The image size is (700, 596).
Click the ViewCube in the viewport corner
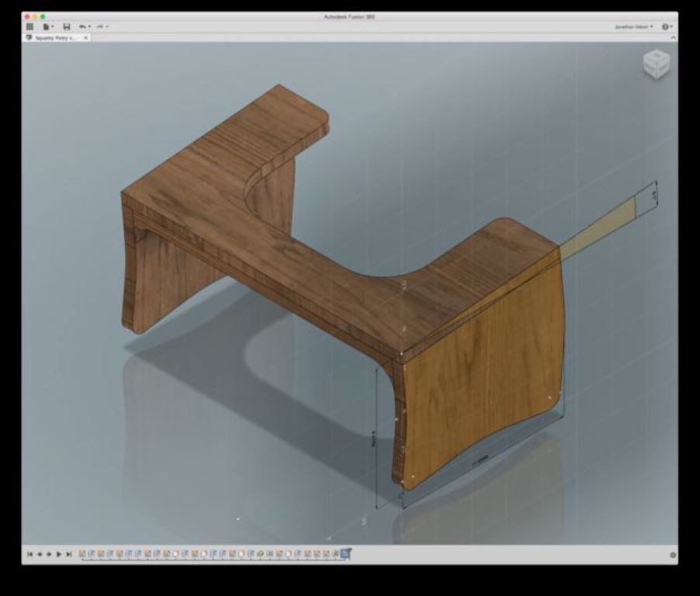click(x=656, y=64)
